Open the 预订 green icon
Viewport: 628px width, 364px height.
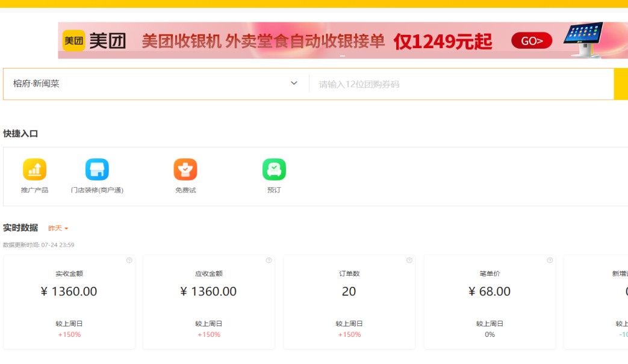pos(274,170)
